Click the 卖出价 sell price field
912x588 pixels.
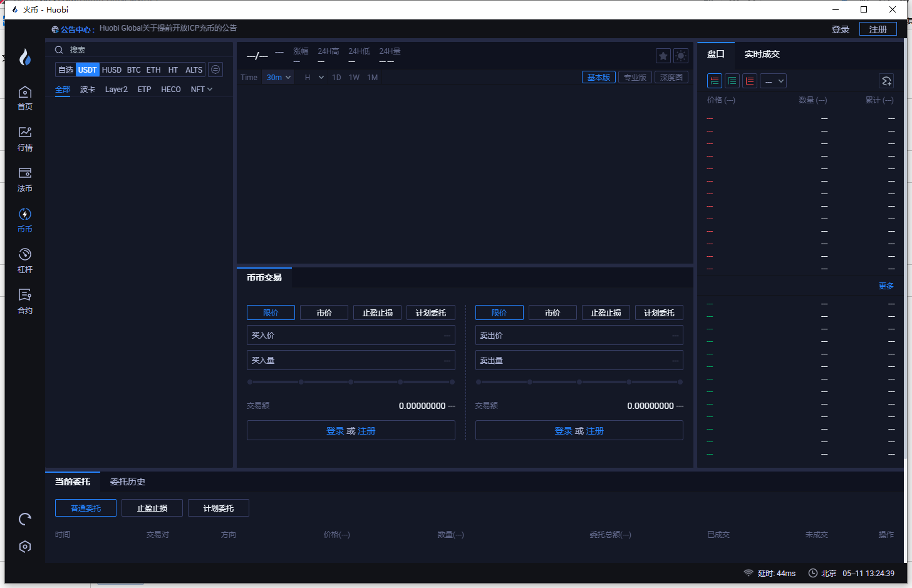579,335
